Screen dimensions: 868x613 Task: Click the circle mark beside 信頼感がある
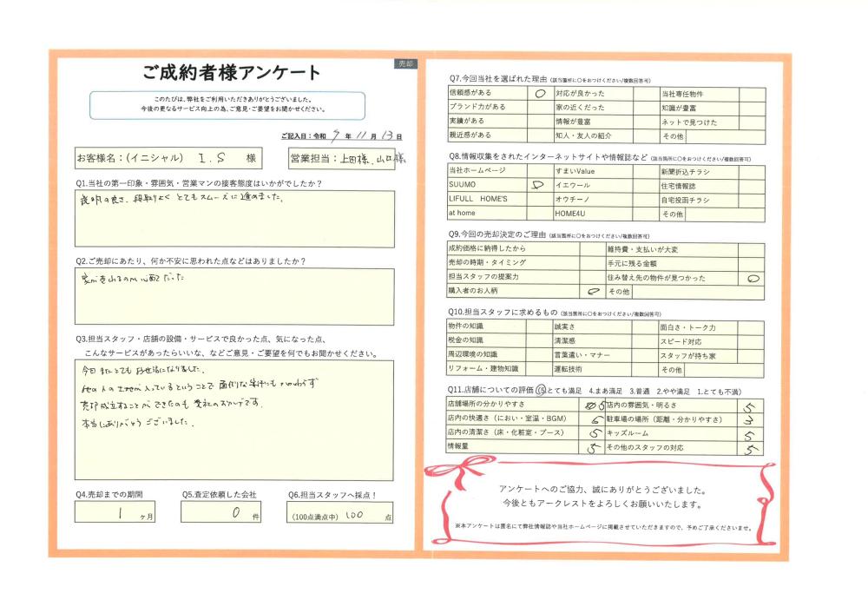coord(539,93)
